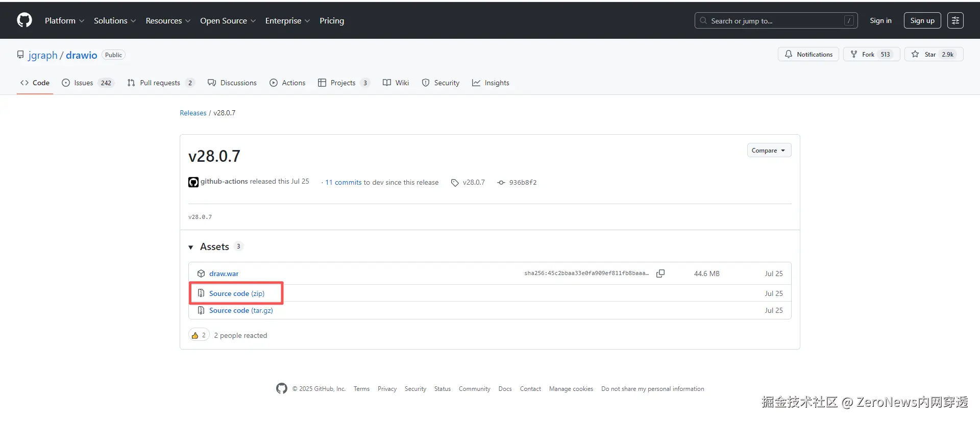Click Manage cookies in footer
The image size is (980, 421).
click(x=571, y=389)
